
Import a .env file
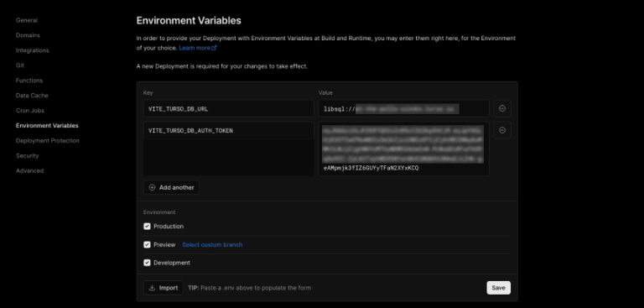164,288
